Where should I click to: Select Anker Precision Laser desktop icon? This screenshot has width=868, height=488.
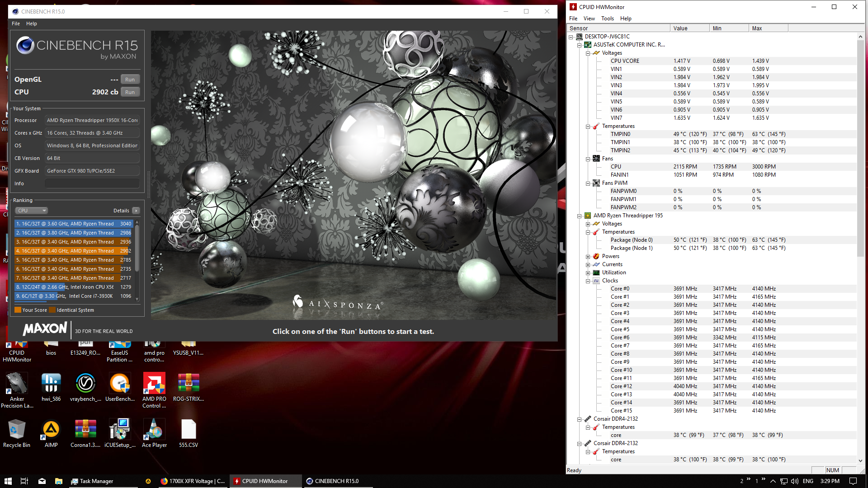17,390
